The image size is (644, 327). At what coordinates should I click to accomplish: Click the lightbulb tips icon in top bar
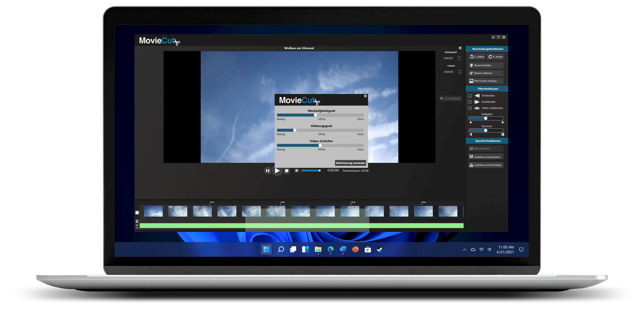(x=493, y=37)
